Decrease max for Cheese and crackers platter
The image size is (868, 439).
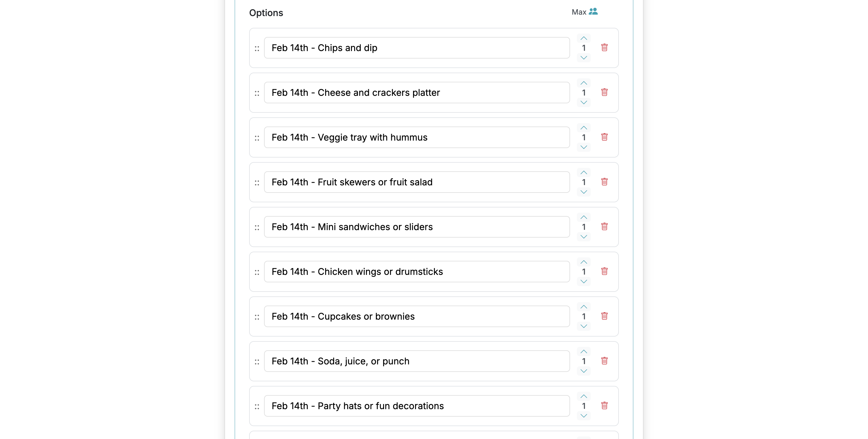[x=584, y=103]
